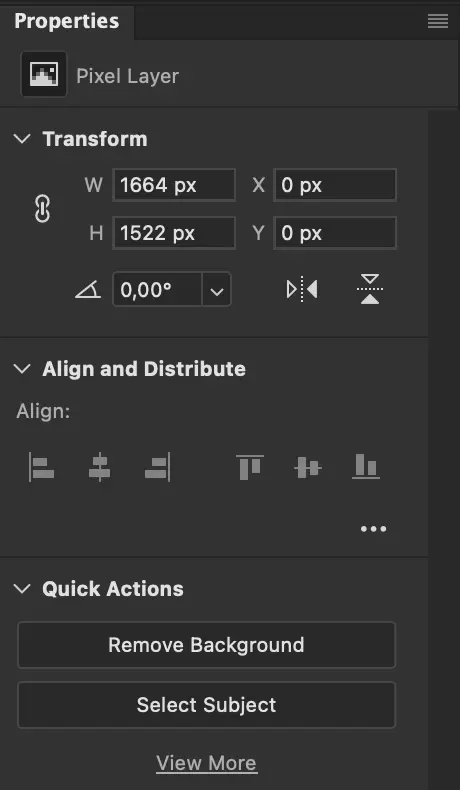Align top edges
The width and height of the screenshot is (460, 790).
[250, 467]
